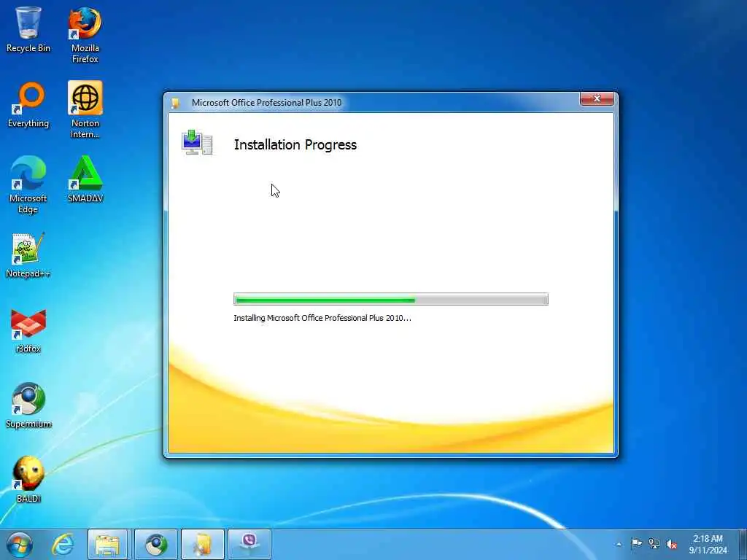The image size is (747, 560).
Task: Select the Microsoft Edge desktop shortcut
Action: [28, 184]
